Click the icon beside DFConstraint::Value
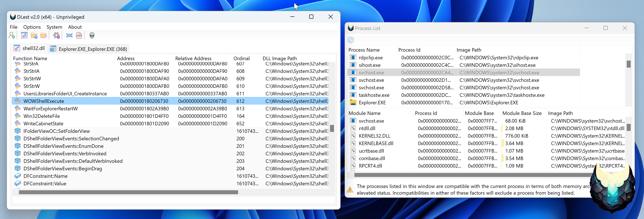 [17, 183]
